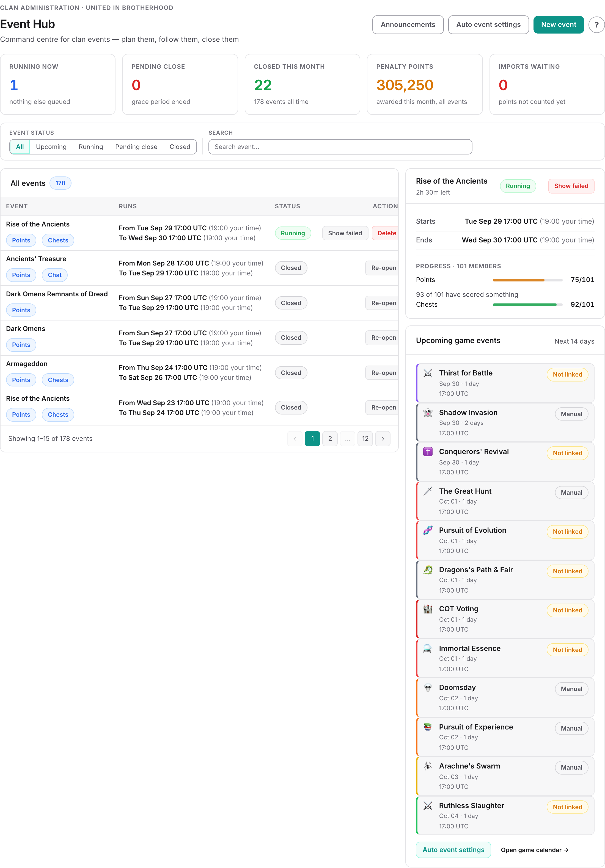Click the dragon icon for Dragons's Path & Fair
The image size is (605, 868).
point(428,570)
